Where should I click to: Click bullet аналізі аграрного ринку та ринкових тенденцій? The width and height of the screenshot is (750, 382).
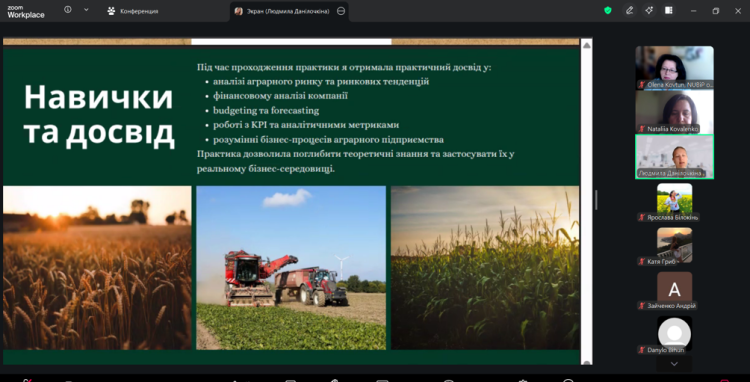click(321, 82)
